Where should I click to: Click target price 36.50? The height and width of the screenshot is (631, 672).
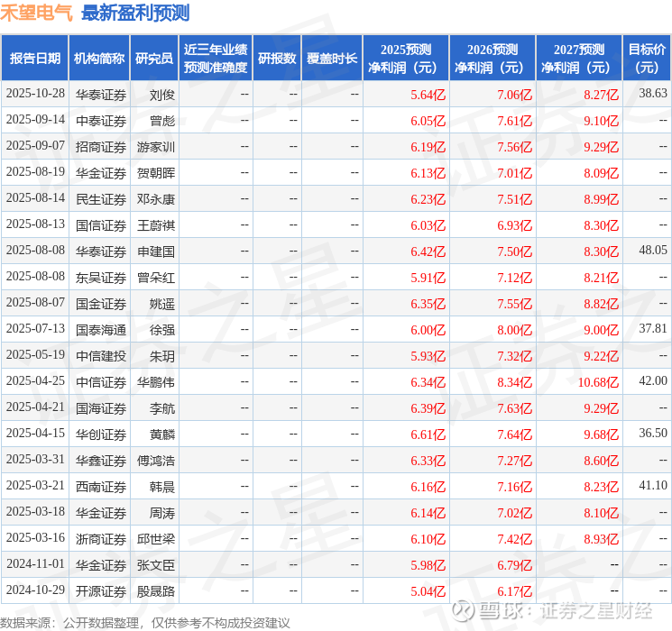click(x=653, y=433)
